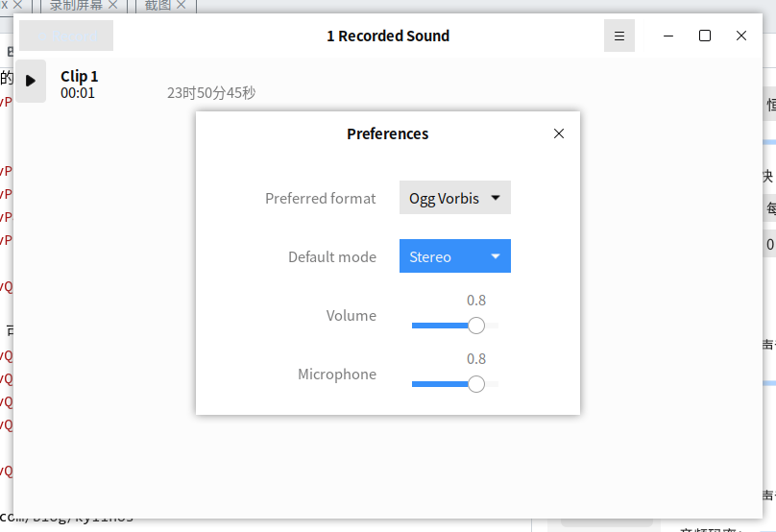Maximize the Sound Recorder window
The height and width of the screenshot is (532, 776).
coord(705,36)
